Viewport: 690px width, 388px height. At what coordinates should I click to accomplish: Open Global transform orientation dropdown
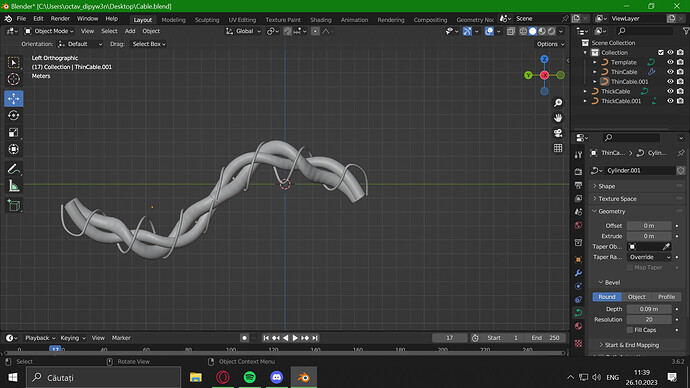(243, 31)
